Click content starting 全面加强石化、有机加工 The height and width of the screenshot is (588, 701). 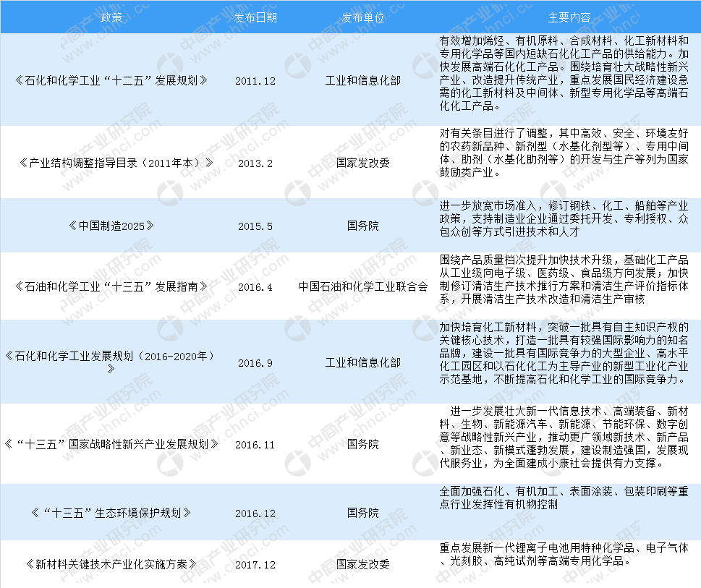(x=564, y=498)
